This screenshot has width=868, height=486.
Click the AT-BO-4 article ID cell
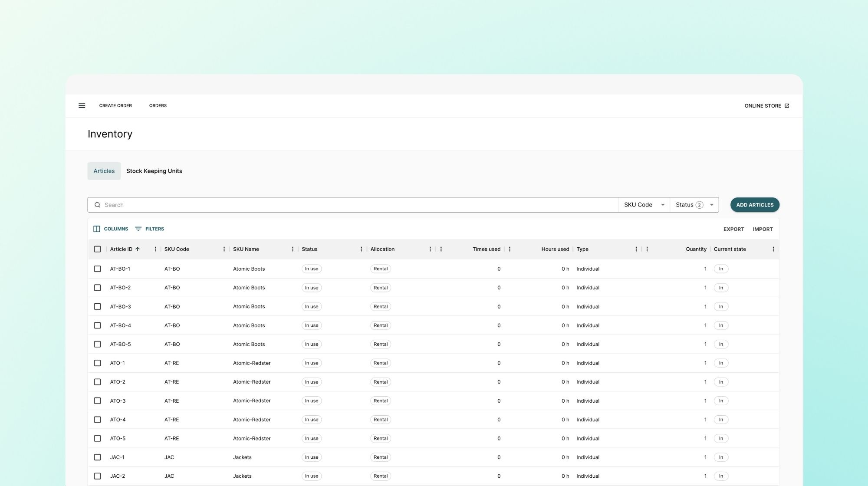point(120,325)
